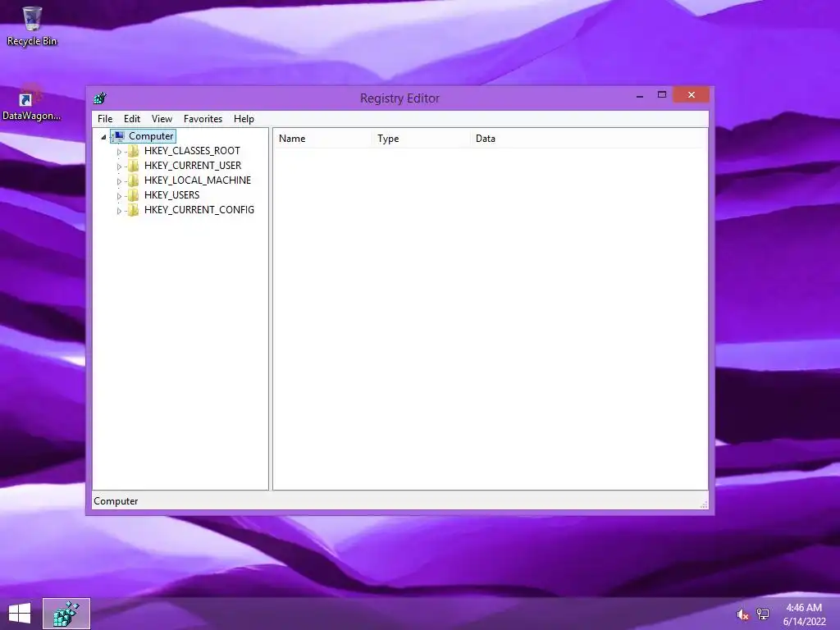840x630 pixels.
Task: Click the HKEY_USERS folder icon
Action: [x=134, y=195]
